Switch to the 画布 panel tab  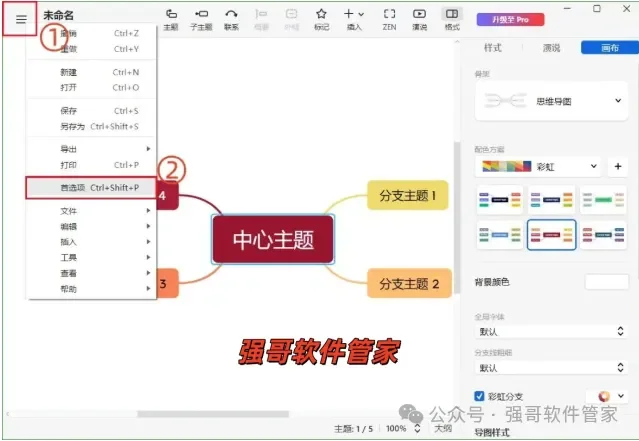tap(610, 48)
